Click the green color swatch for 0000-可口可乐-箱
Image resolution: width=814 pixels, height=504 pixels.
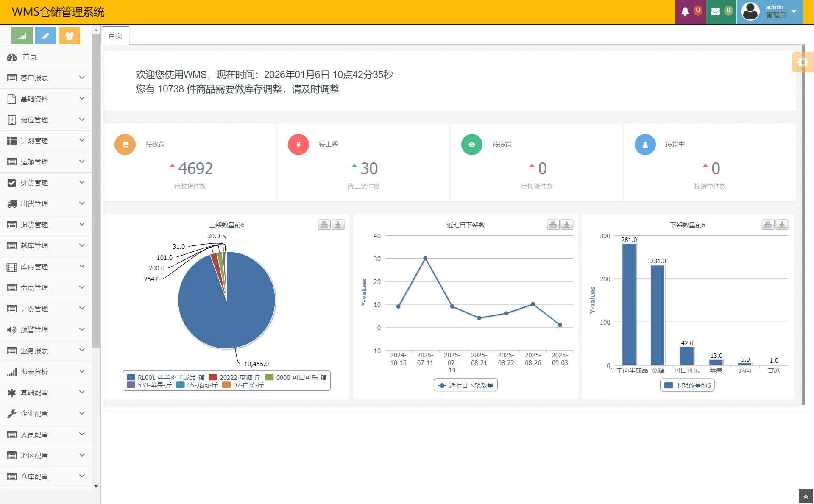pyautogui.click(x=269, y=376)
